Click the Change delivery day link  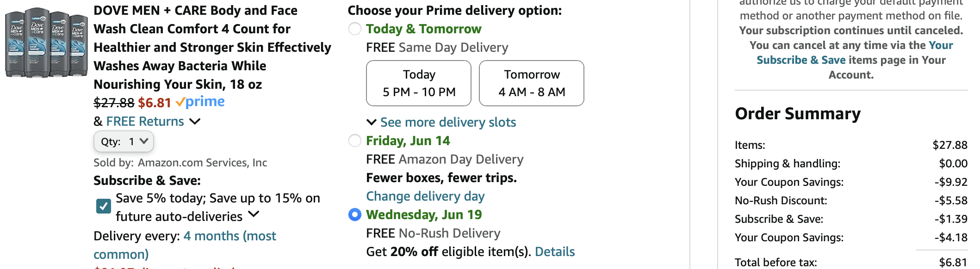point(425,196)
